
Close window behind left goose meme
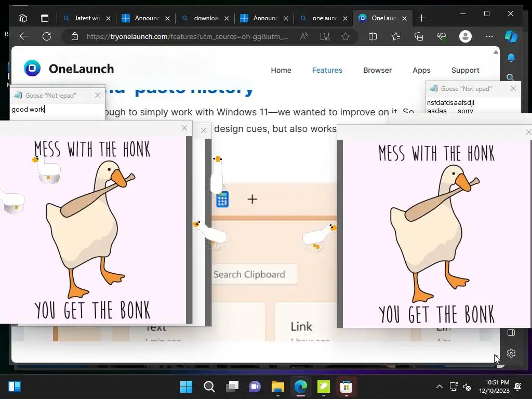click(x=204, y=130)
